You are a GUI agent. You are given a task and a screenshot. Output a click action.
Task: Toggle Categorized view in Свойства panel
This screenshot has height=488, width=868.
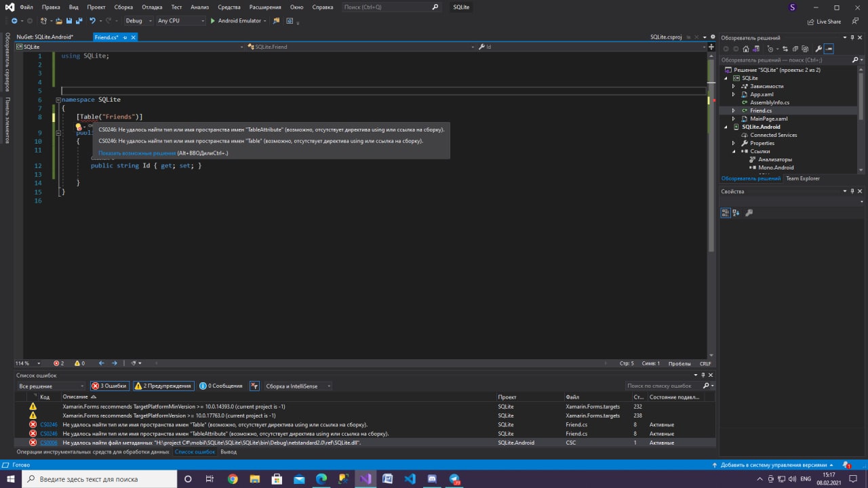click(726, 213)
